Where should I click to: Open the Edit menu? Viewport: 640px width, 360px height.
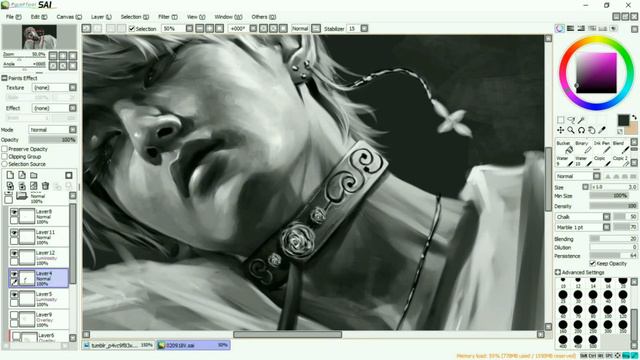tap(39, 17)
